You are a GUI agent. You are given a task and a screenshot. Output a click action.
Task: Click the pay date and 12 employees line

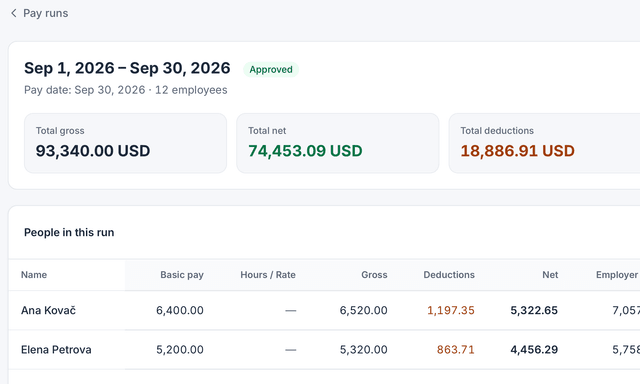click(x=126, y=90)
